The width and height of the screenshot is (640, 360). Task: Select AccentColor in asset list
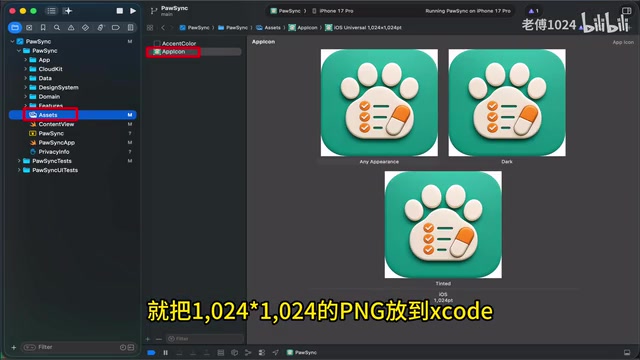click(179, 43)
